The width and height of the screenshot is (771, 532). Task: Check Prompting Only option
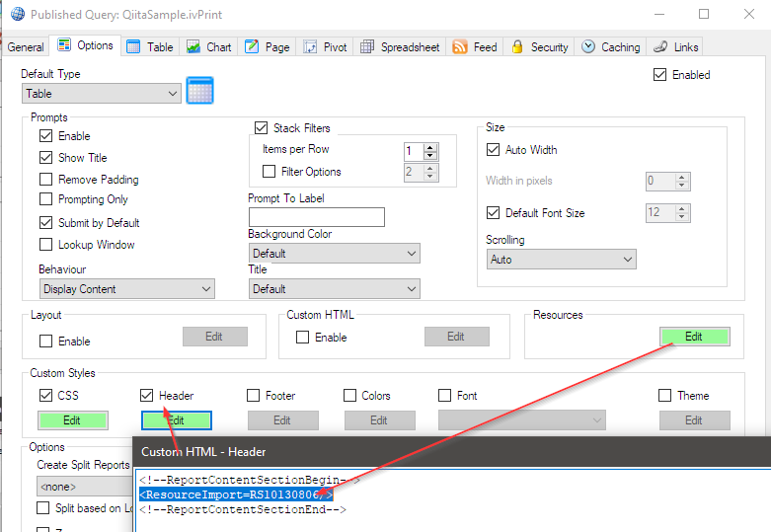click(x=45, y=198)
